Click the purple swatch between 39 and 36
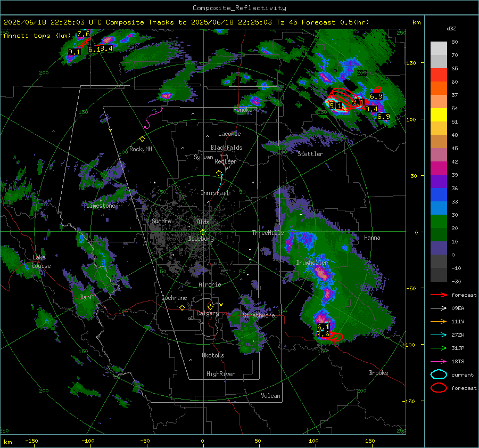Viewport: 479px width, 448px height. [439, 181]
